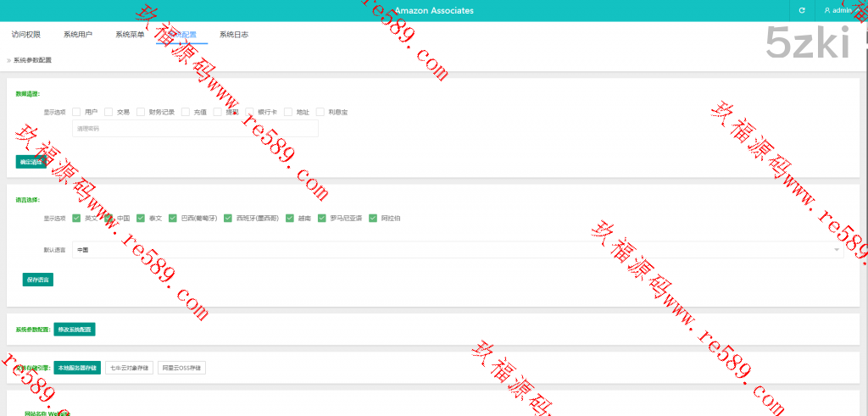Viewport: 868px width, 416px height.
Task: Tick the 充值 cleanup checkbox
Action: pos(186,112)
